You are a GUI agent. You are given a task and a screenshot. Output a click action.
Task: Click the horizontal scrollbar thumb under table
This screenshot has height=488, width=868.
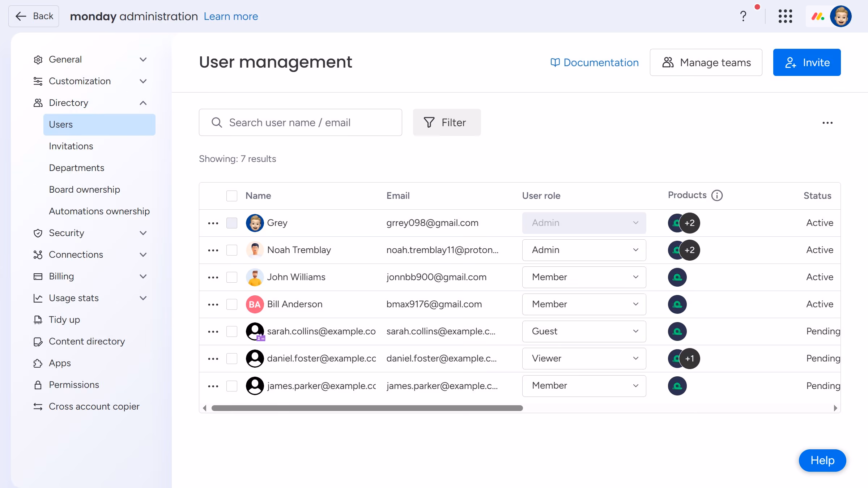pyautogui.click(x=367, y=408)
